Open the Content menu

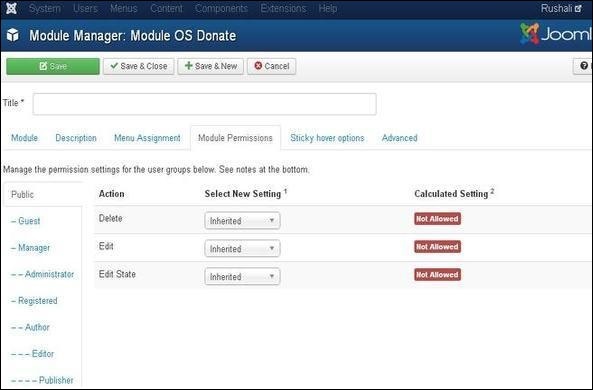tap(166, 8)
